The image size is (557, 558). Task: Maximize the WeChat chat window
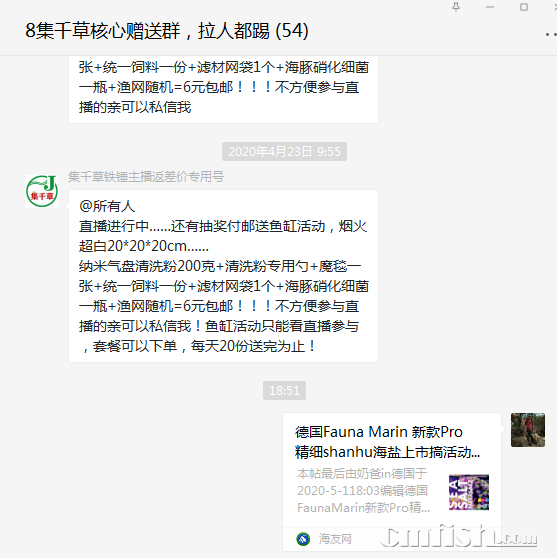pyautogui.click(x=524, y=7)
